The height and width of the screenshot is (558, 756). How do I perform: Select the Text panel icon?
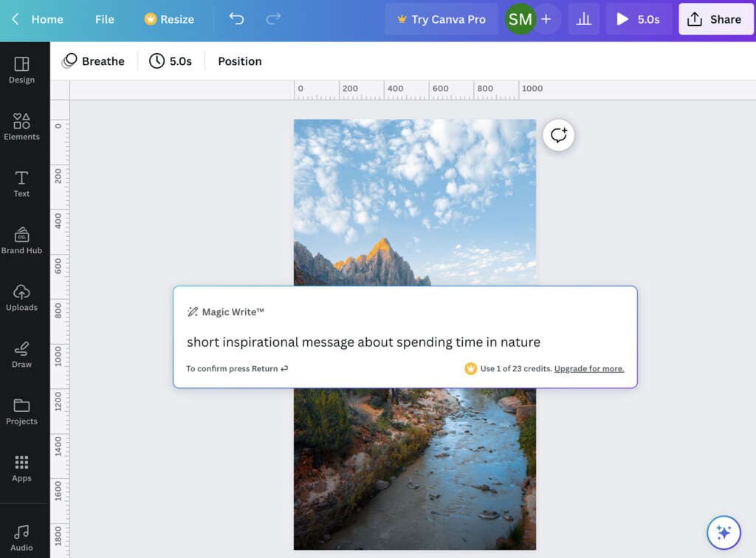pos(21,182)
